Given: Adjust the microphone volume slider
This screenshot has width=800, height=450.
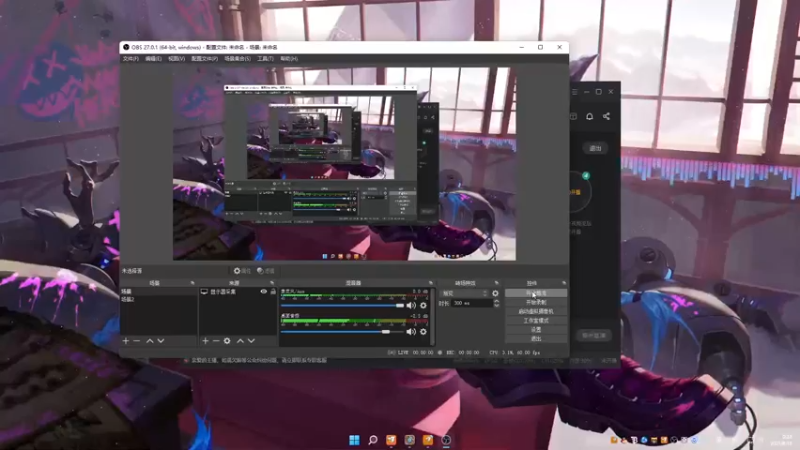Looking at the screenshot, I should pyautogui.click(x=342, y=305).
